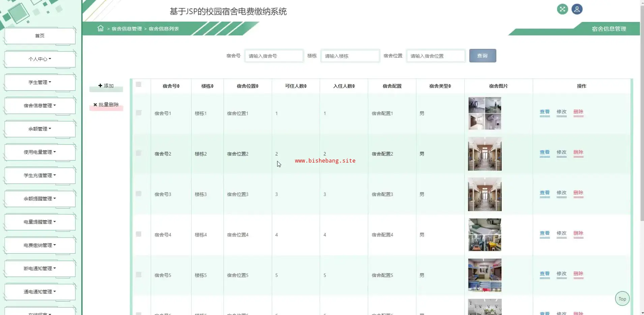Go to 首页 in the sidebar
This screenshot has width=644, height=315.
click(x=40, y=36)
